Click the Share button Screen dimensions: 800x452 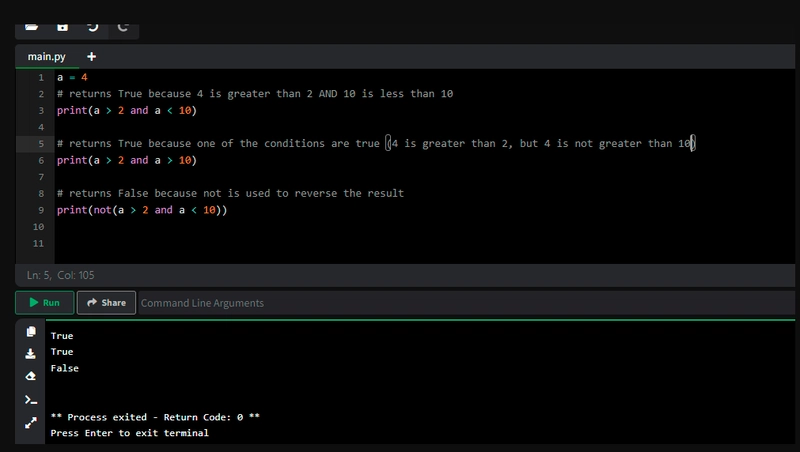[x=106, y=303]
